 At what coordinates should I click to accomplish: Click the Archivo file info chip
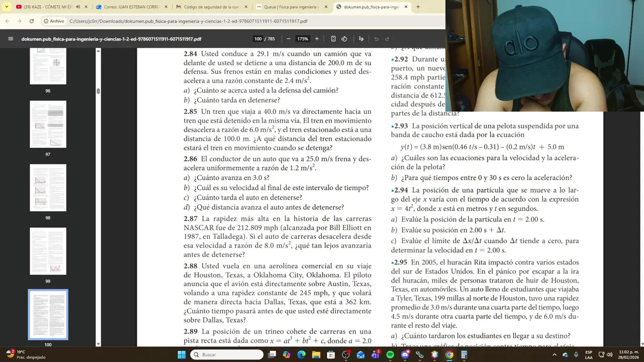point(54,21)
